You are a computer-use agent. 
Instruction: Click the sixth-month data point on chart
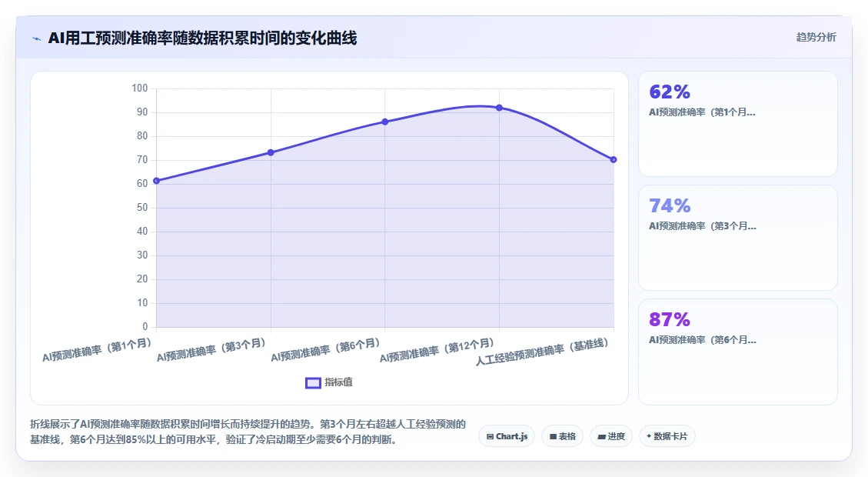click(x=385, y=122)
